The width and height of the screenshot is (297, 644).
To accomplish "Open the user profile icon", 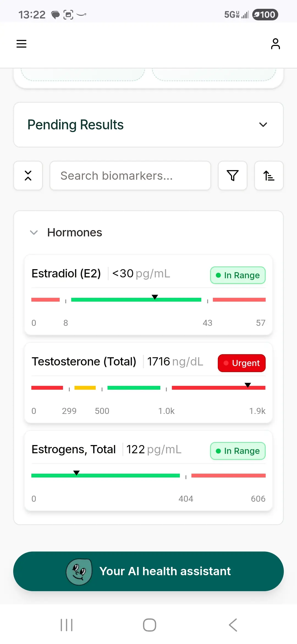I will 275,44.
